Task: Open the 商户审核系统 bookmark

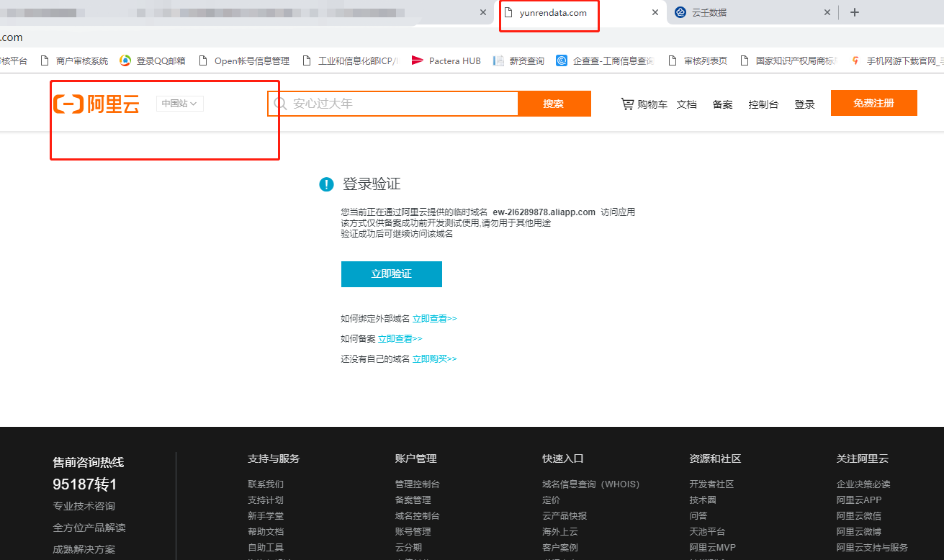Action: coord(74,61)
